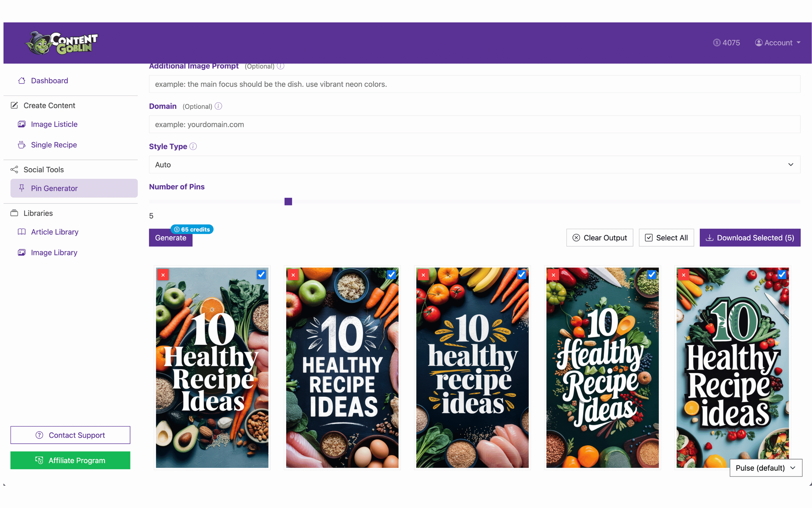Deselect the second pin's checkbox

click(x=391, y=274)
